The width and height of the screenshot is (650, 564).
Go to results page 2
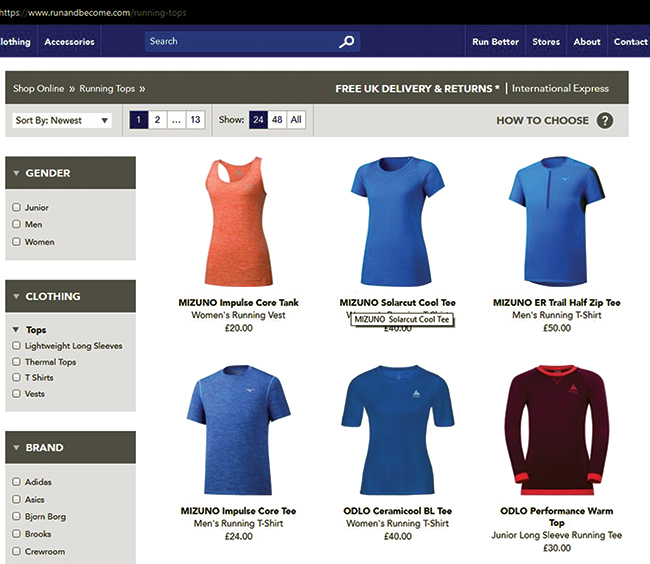(x=158, y=120)
